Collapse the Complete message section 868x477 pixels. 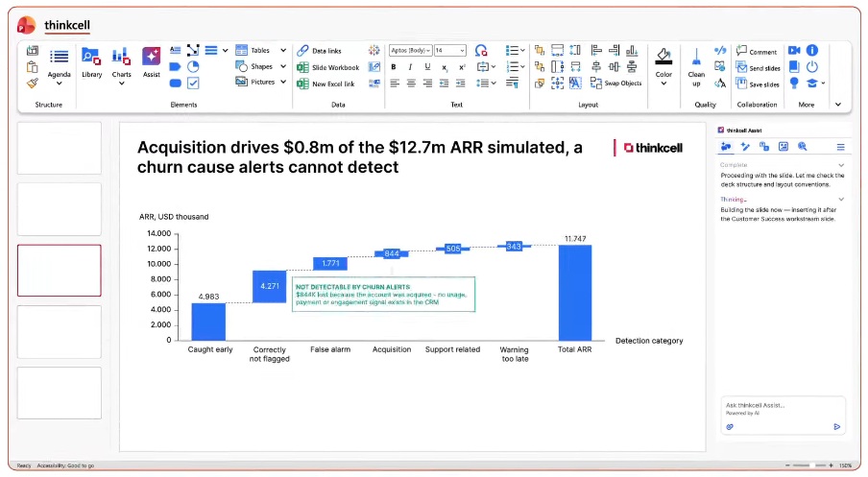(841, 165)
